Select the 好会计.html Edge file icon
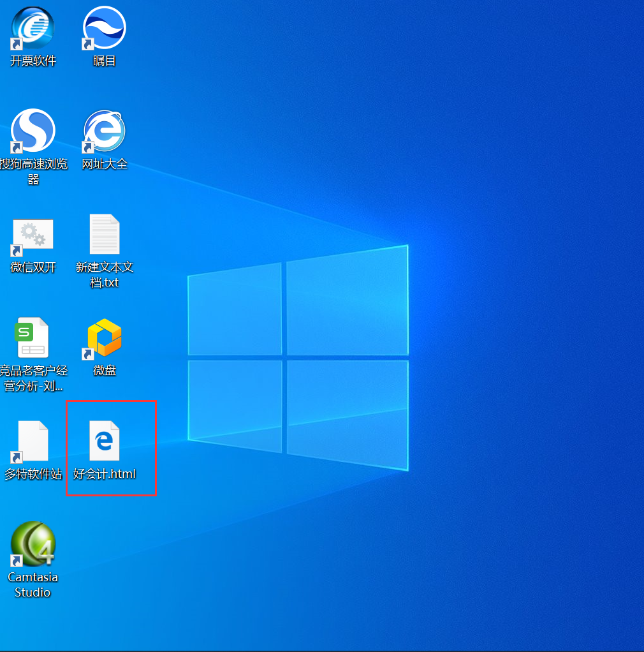 105,440
